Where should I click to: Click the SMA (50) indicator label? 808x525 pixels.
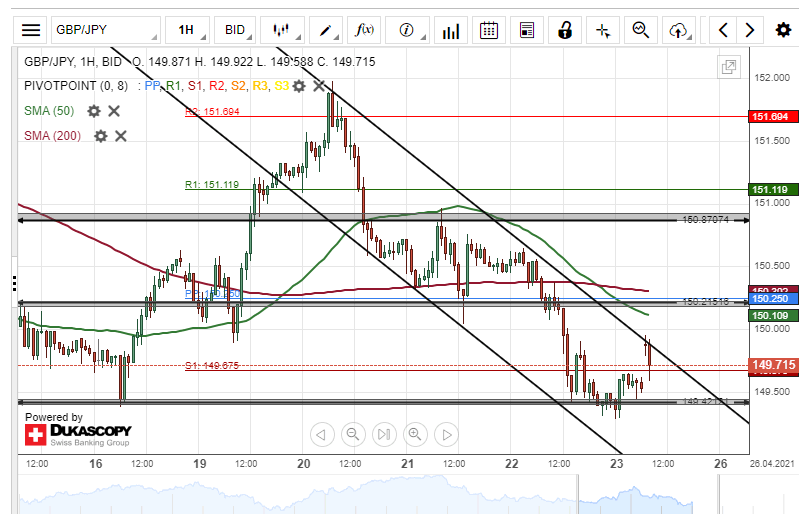pos(49,111)
